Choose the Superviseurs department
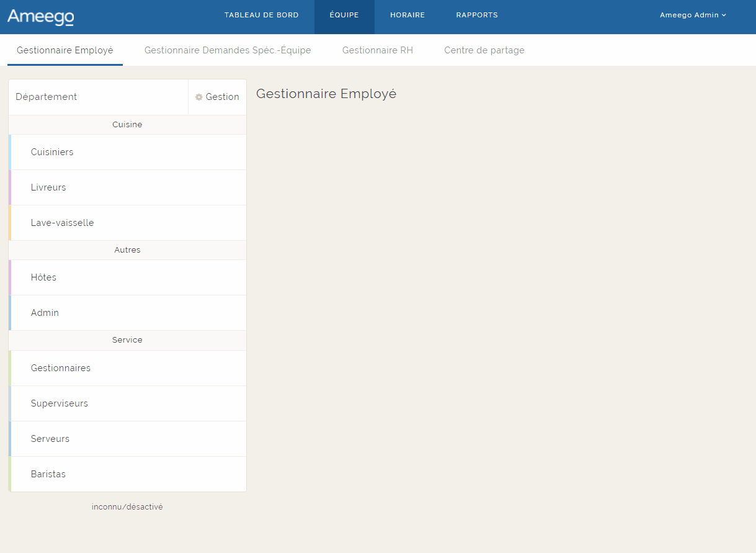Image resolution: width=756 pixels, height=553 pixels. [60, 403]
